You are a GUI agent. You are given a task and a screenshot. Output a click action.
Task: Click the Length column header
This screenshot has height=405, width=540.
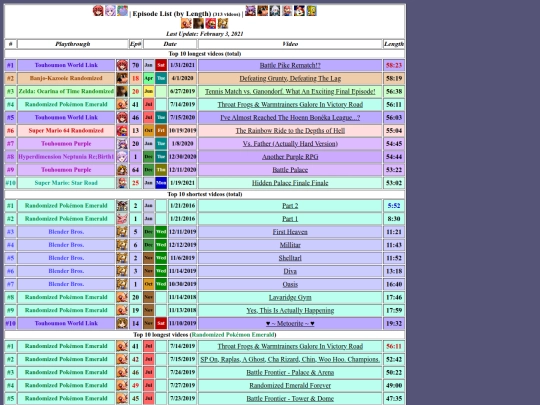tap(394, 44)
